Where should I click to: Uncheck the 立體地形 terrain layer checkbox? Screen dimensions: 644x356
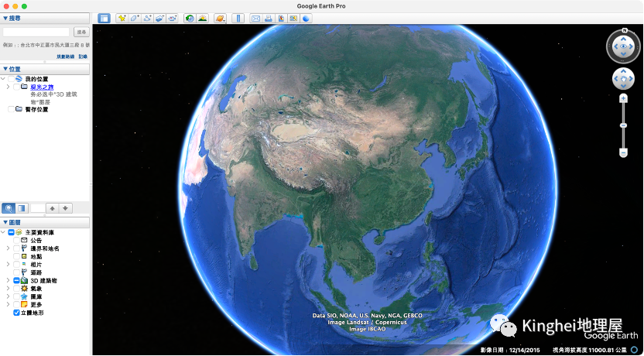click(16, 313)
